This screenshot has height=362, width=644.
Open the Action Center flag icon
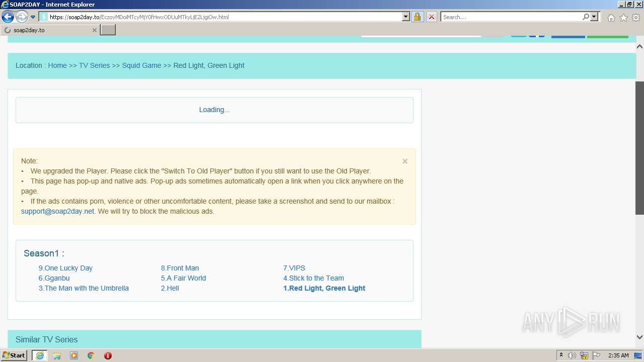[x=596, y=355]
